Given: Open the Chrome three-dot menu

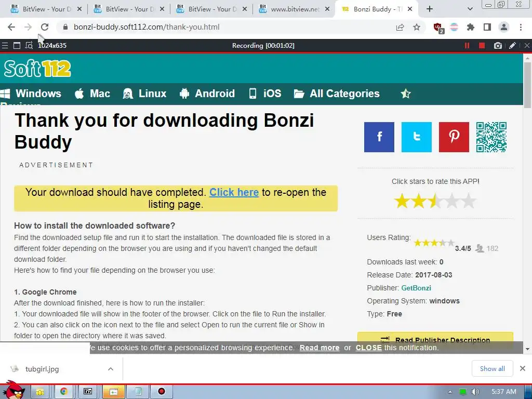Looking at the screenshot, I should coord(521,27).
